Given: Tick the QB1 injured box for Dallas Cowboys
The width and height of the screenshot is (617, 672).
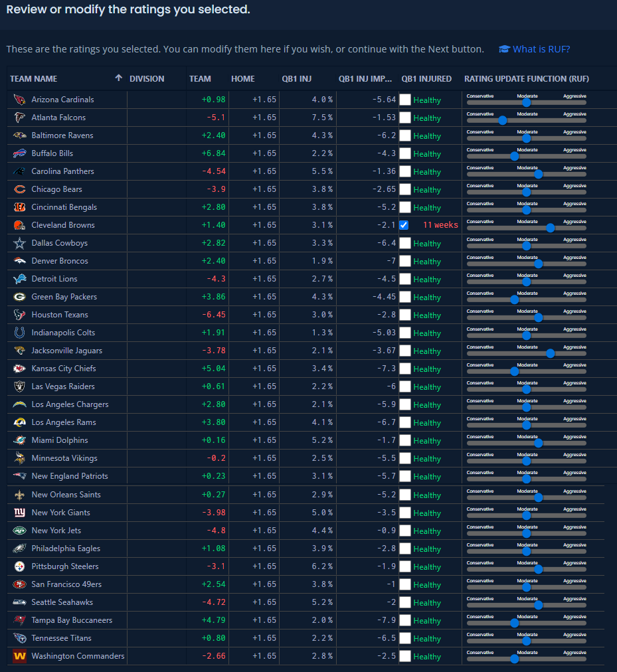Looking at the screenshot, I should click(x=404, y=243).
